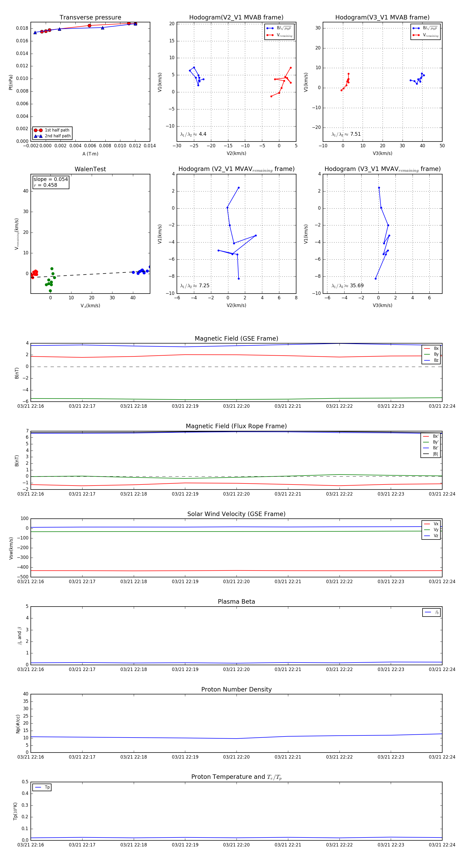
Task: Click the "Magnetic Field (Flux Rope Frame)" title
Action: (236, 426)
